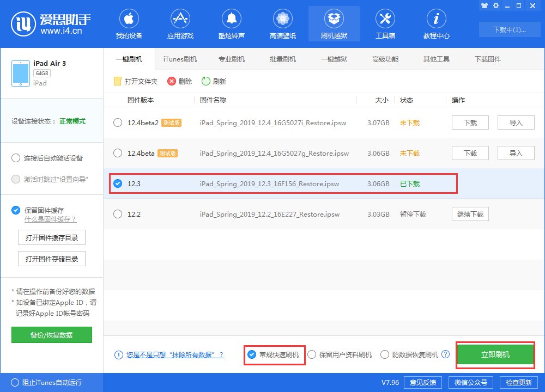This screenshot has height=392, width=545.
Task: Click the 下载中(1) download progress indicator
Action: tap(510, 30)
